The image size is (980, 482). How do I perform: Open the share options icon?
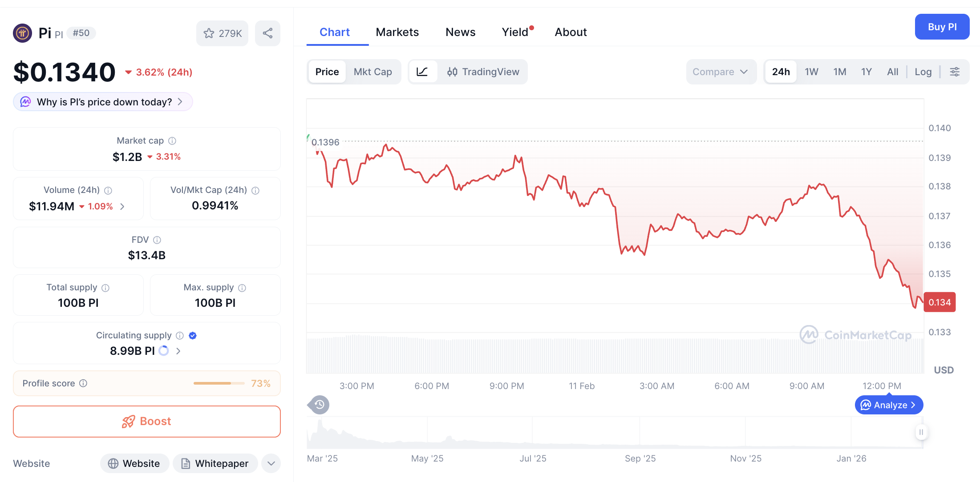(267, 33)
